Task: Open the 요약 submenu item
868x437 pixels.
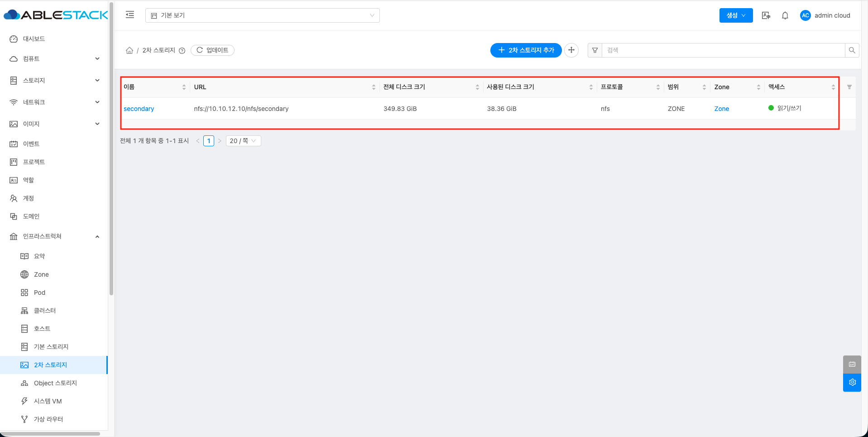Action: 54,256
